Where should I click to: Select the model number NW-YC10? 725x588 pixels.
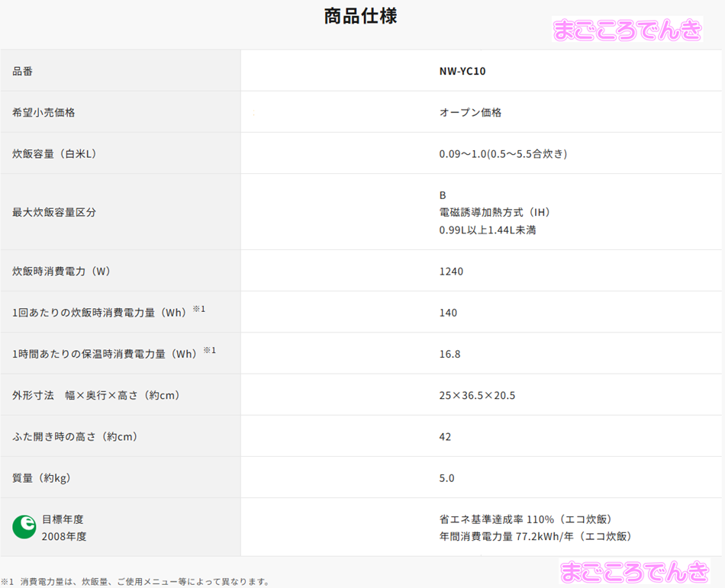(x=462, y=71)
